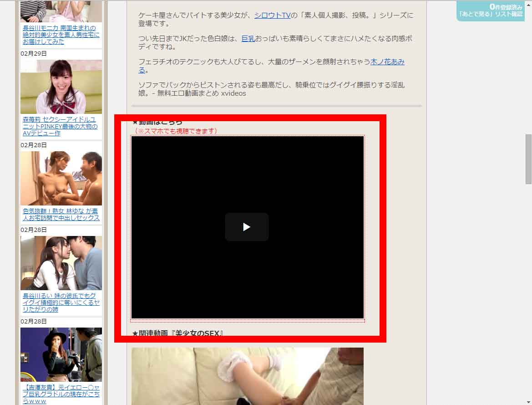Image resolution: width=532 pixels, height=405 pixels.
Task: Open the 森苺莉 article link in sidebar
Action: (x=60, y=126)
